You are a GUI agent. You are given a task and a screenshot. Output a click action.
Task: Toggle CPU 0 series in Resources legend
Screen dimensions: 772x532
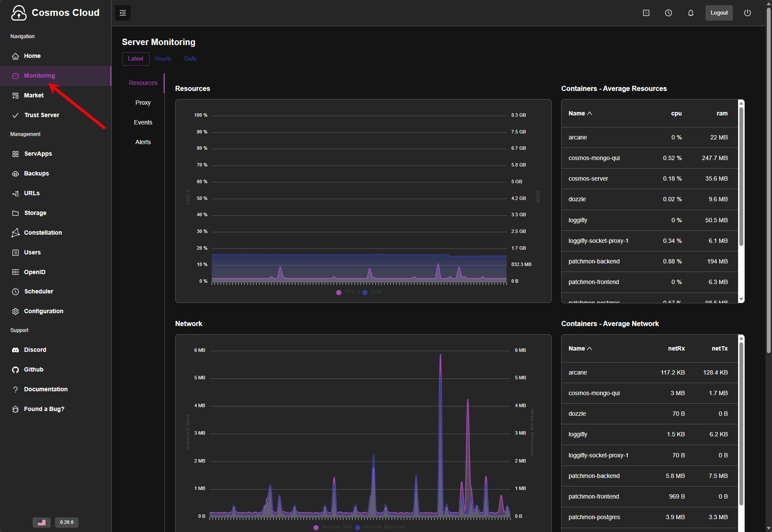[348, 292]
